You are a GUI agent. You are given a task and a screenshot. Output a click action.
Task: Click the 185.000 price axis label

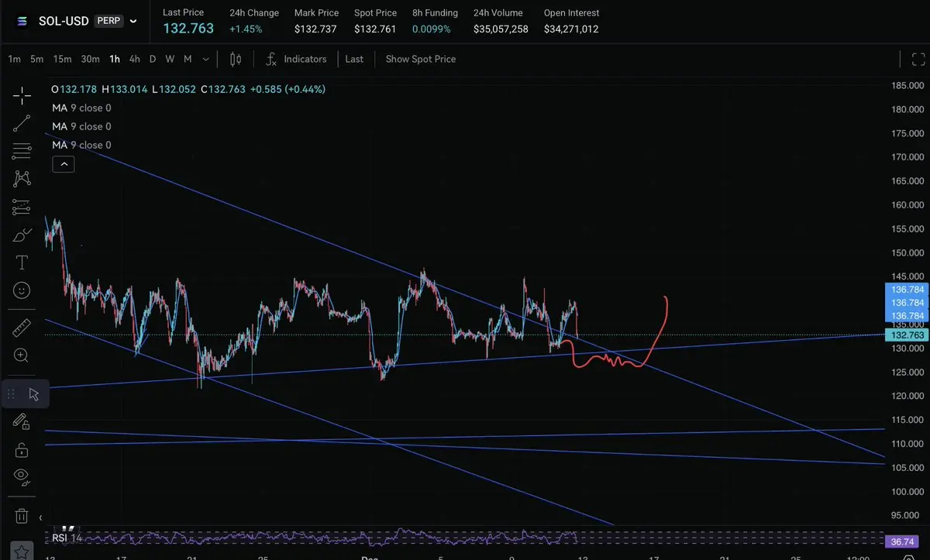[908, 85]
